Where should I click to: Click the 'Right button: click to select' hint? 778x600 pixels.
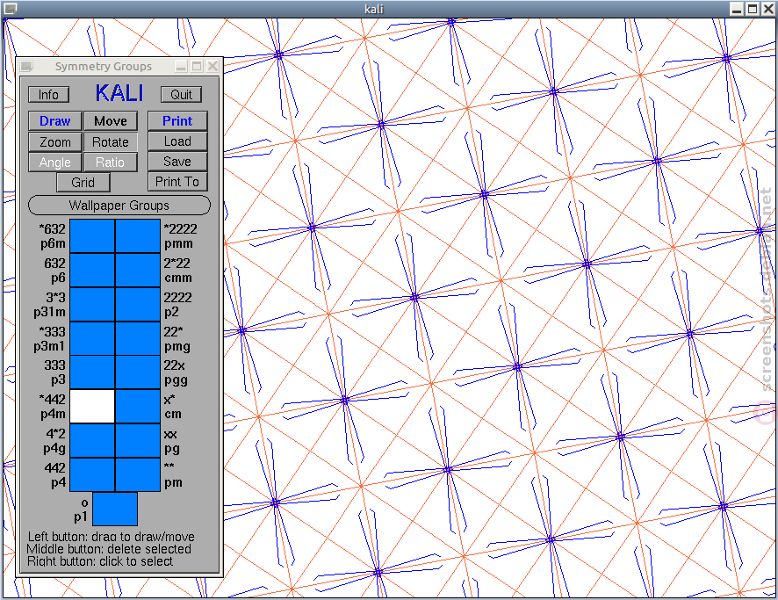pos(100,561)
